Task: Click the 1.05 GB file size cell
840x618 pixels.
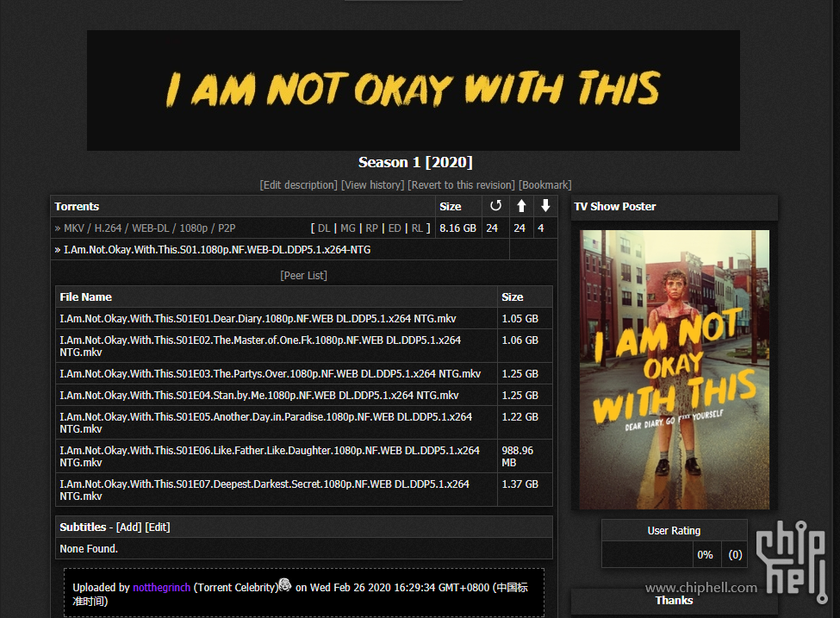Action: 525,318
